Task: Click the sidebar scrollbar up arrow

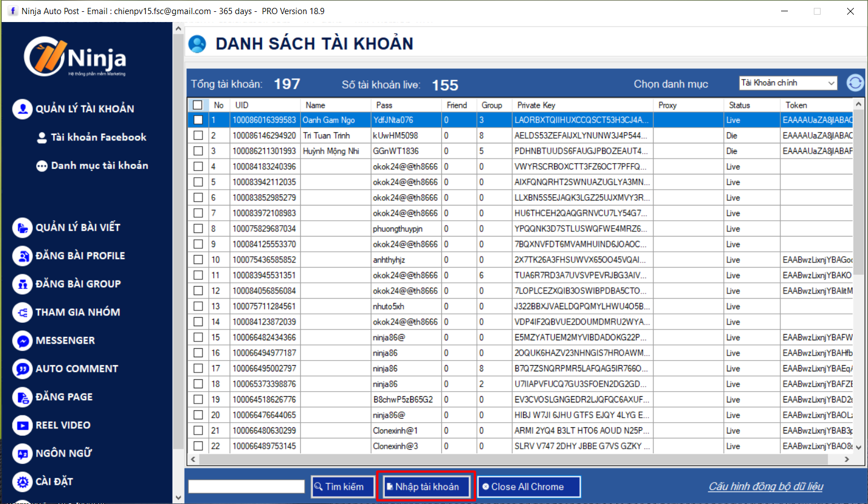Action: pyautogui.click(x=178, y=28)
